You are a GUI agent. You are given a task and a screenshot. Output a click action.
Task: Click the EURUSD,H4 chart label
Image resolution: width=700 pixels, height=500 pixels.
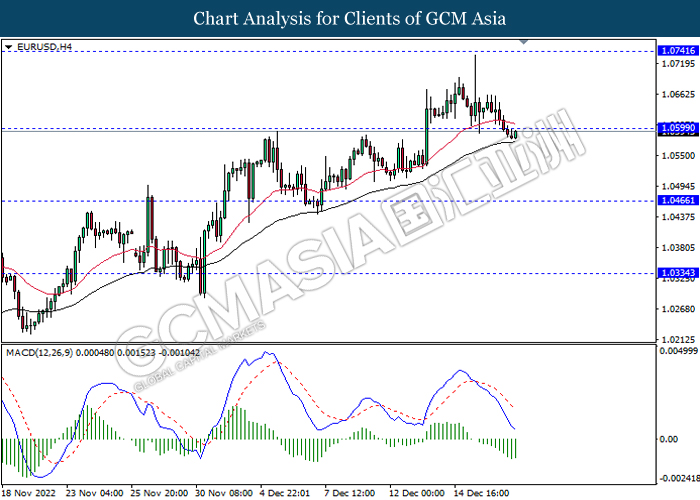pos(44,47)
